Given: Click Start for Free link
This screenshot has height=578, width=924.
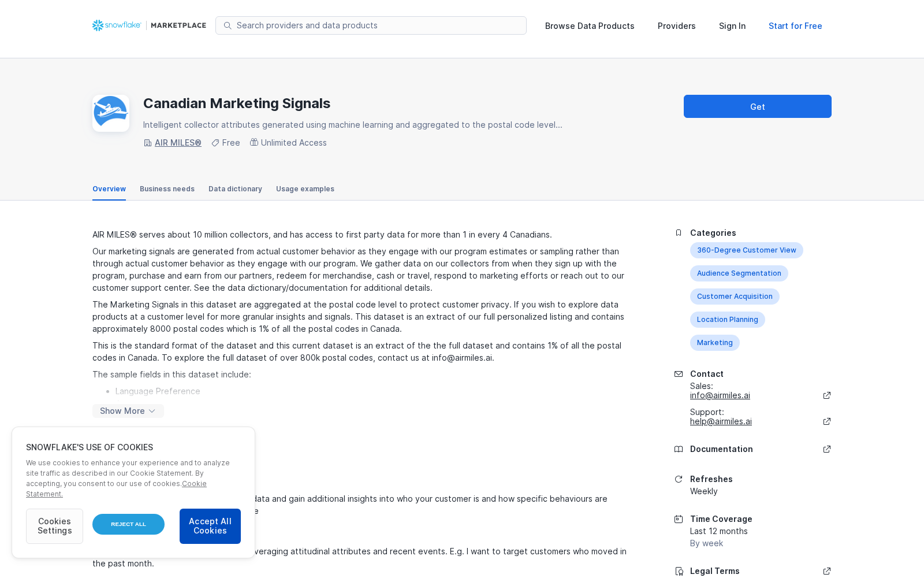Looking at the screenshot, I should pos(795,26).
